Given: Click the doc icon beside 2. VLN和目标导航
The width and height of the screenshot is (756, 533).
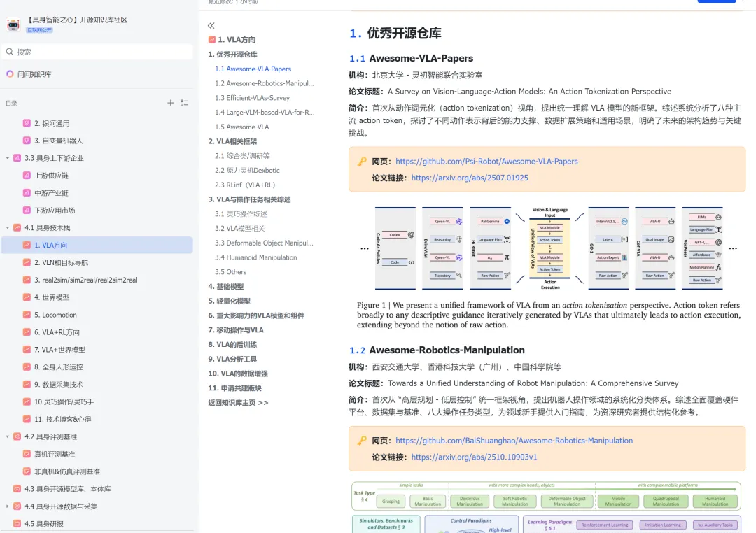Looking at the screenshot, I should click(27, 262).
